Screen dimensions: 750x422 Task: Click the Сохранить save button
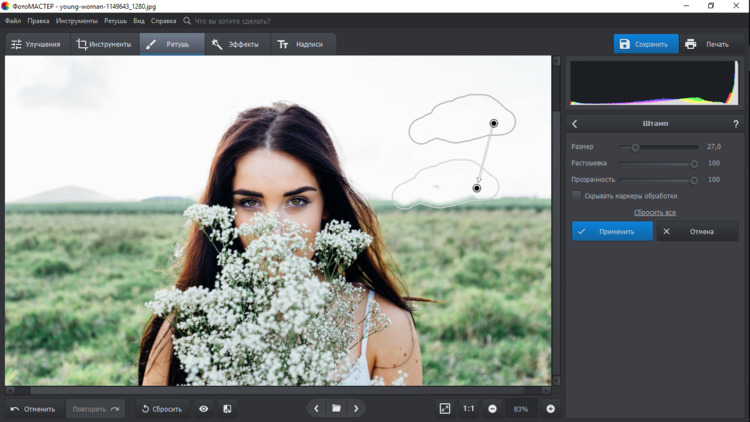[645, 44]
